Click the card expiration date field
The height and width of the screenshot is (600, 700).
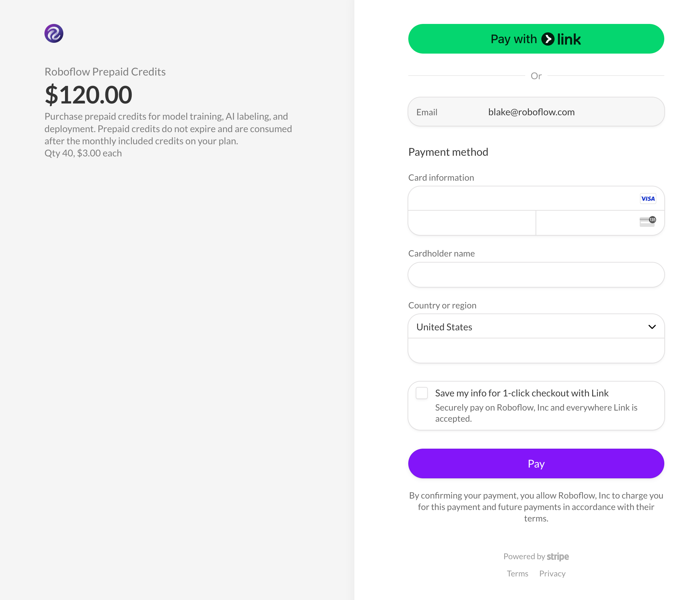(472, 223)
